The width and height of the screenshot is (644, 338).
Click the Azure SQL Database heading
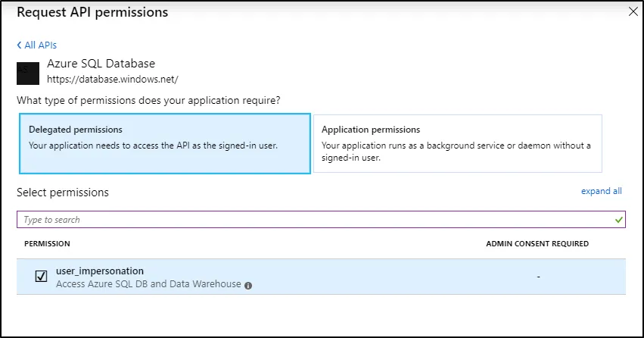(x=101, y=64)
